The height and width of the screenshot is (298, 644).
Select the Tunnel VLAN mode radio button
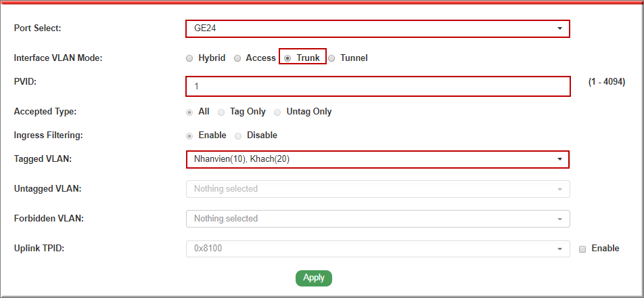331,58
